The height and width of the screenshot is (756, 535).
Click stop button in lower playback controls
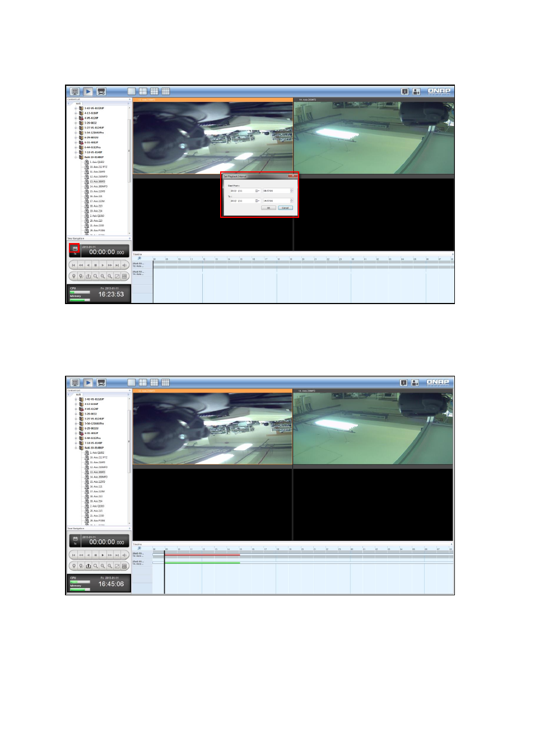click(95, 555)
